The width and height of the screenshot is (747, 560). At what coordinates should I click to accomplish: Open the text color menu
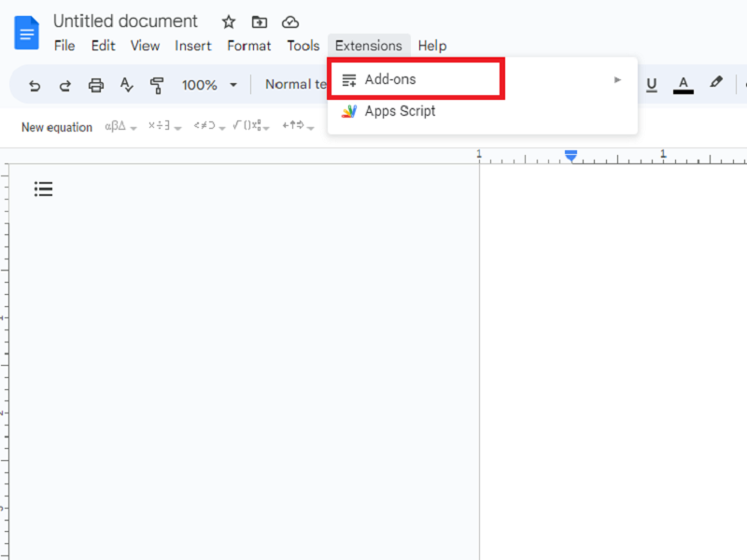(683, 84)
